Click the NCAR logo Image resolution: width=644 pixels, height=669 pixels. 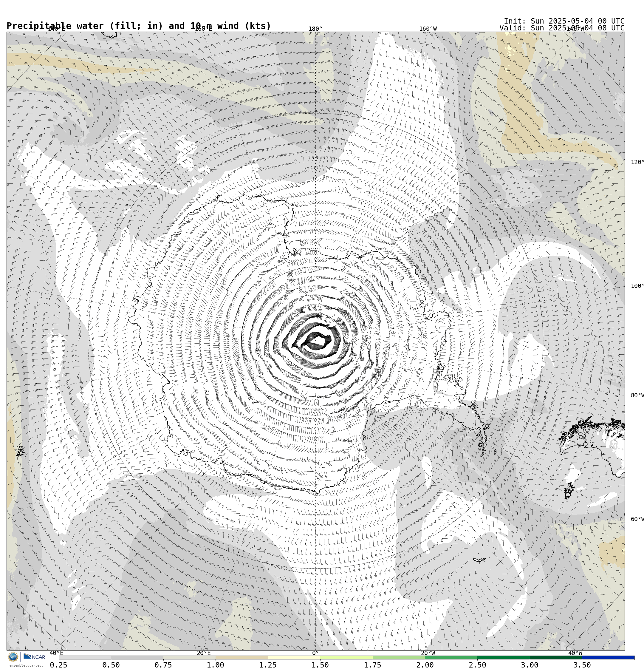[34, 657]
